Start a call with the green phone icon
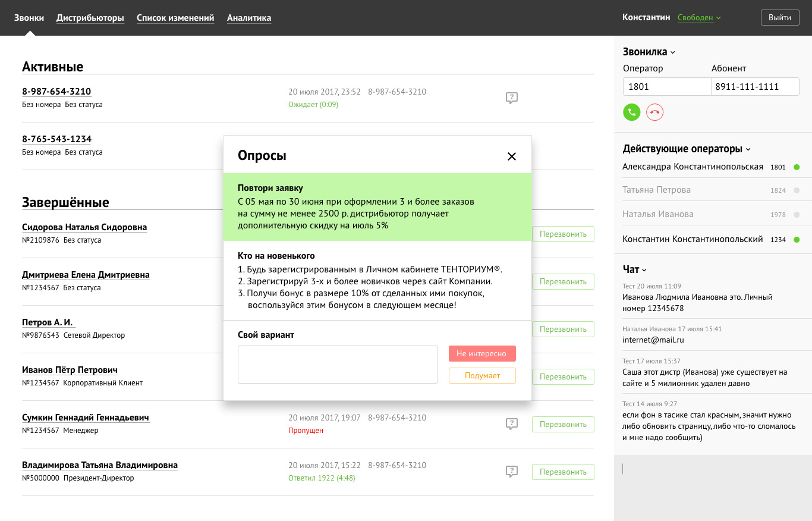 tap(631, 112)
